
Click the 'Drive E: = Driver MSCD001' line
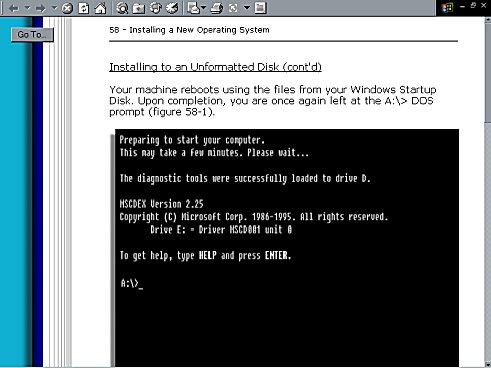click(221, 229)
